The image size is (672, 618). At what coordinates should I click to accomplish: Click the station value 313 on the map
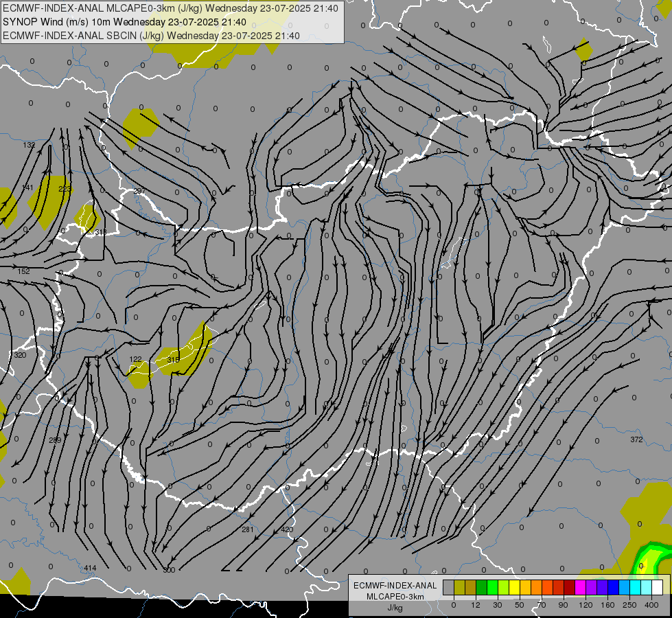101,232
